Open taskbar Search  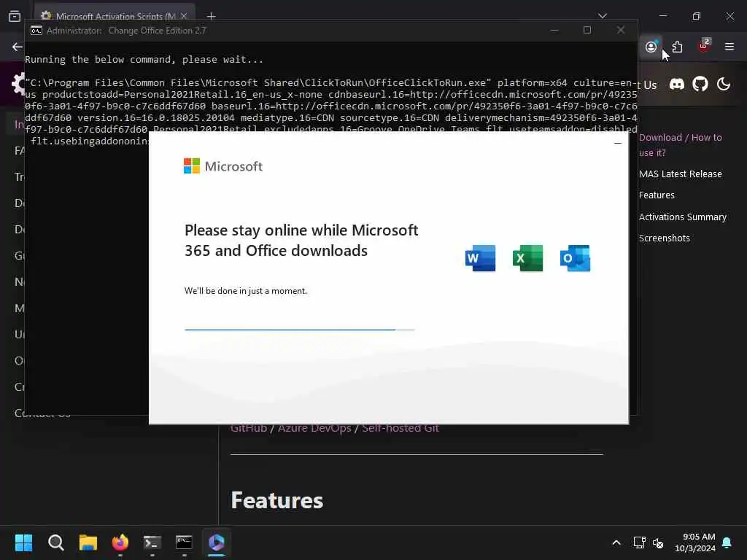pos(55,542)
